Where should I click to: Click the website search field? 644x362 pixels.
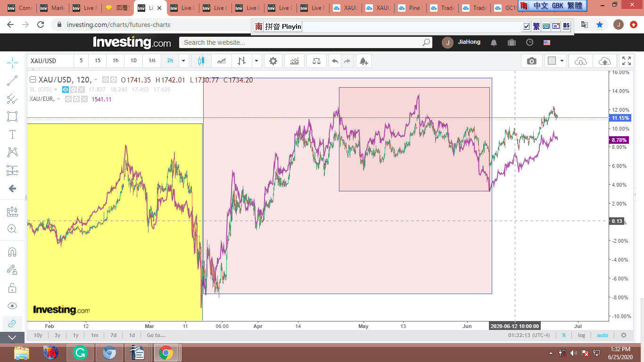302,42
